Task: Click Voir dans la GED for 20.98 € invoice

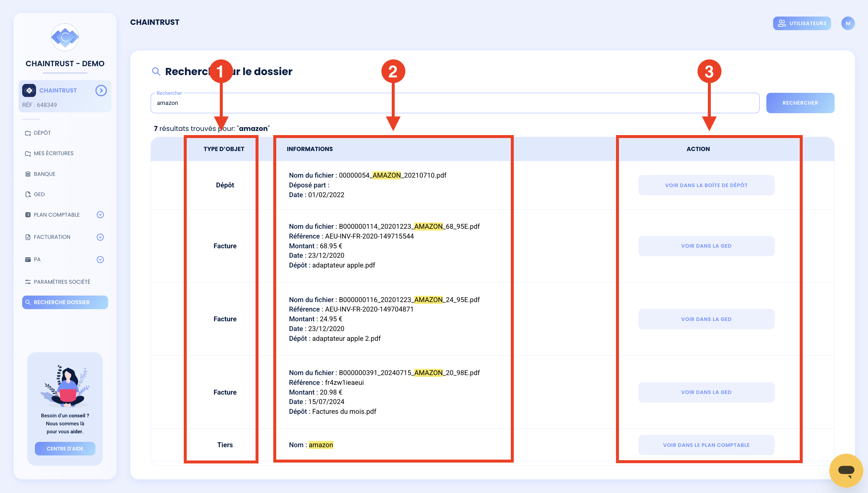Action: click(706, 392)
